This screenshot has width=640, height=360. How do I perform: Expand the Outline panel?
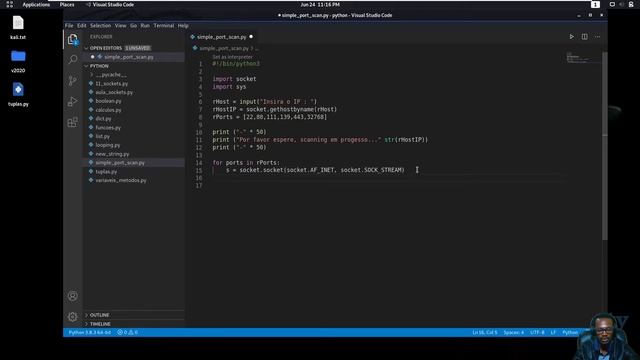(x=99, y=315)
